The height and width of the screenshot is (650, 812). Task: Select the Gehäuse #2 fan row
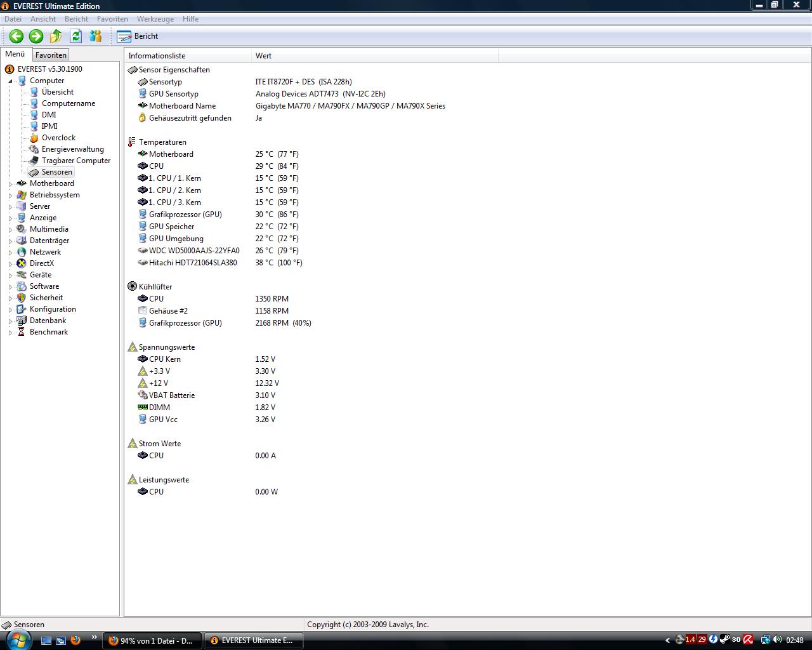(213, 311)
